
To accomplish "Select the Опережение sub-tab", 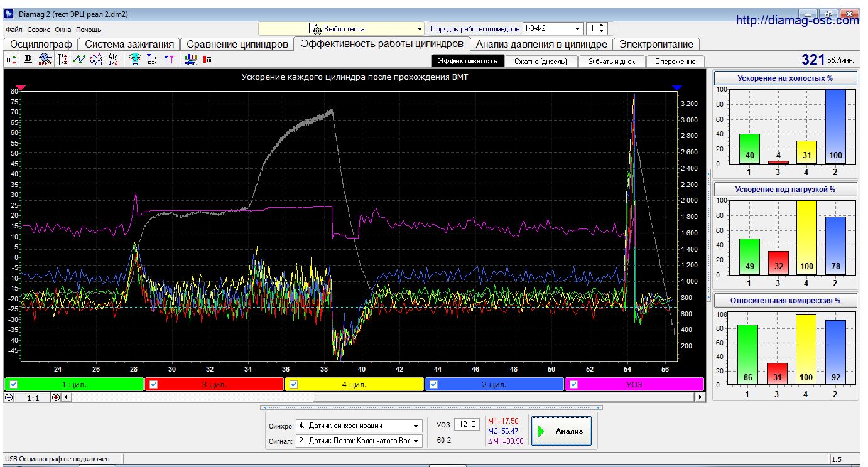I will pyautogui.click(x=675, y=62).
